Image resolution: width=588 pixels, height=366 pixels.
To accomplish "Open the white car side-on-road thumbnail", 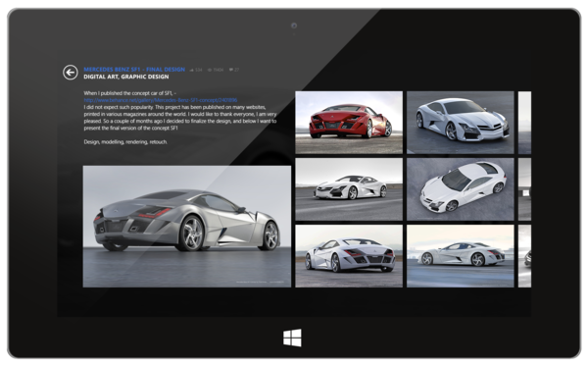I will pyautogui.click(x=349, y=189).
